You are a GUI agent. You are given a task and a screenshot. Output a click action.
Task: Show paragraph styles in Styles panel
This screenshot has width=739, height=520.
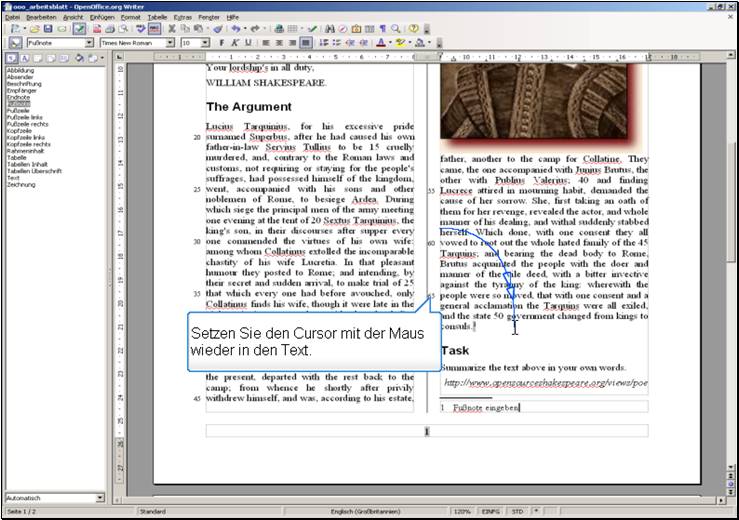(x=11, y=58)
